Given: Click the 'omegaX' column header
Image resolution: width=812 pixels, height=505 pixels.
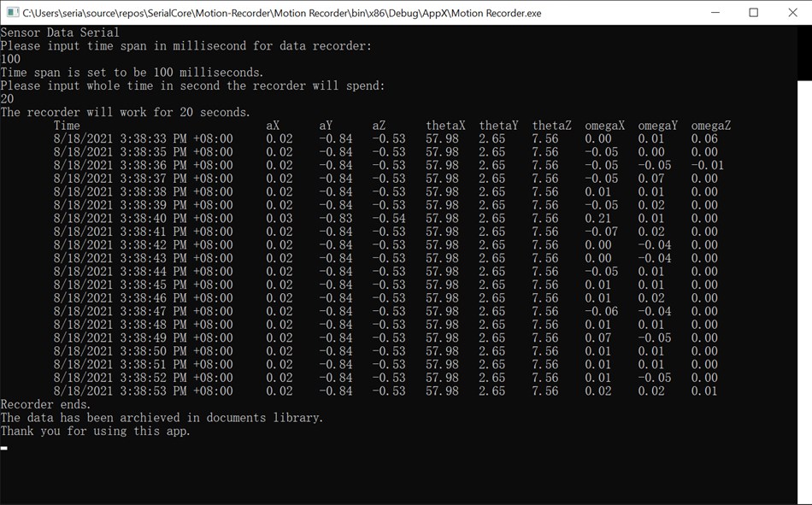Looking at the screenshot, I should 605,126.
